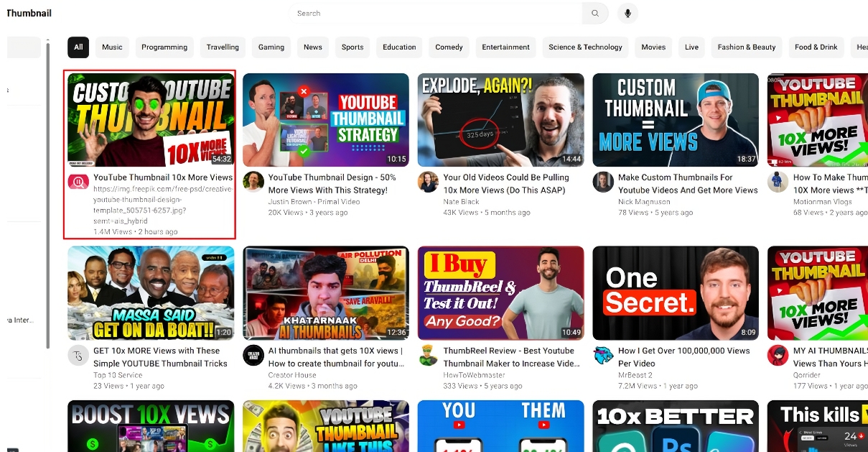The width and height of the screenshot is (868, 452).
Task: Open title How I Get Over 100,000,000 Views
Action: click(684, 357)
